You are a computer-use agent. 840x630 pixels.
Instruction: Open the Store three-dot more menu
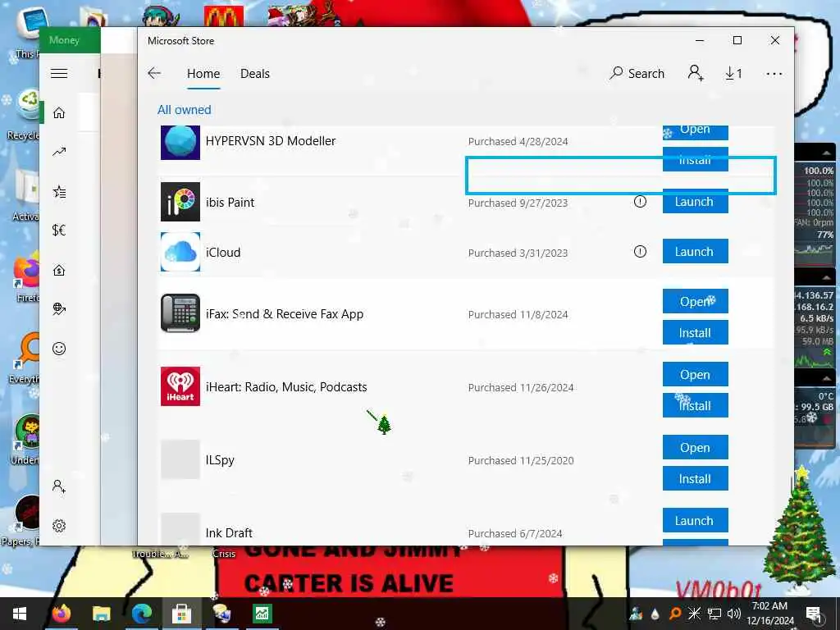(x=774, y=74)
